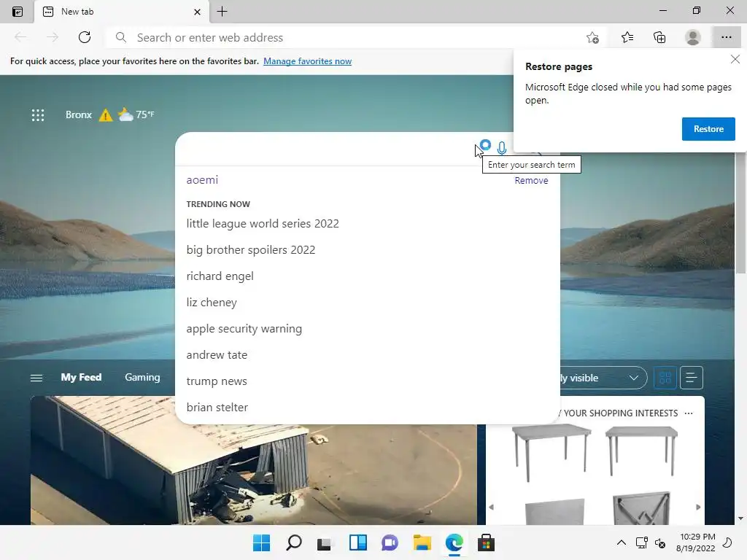Remove the aoemi search suggestion
This screenshot has width=747, height=560.
point(531,181)
